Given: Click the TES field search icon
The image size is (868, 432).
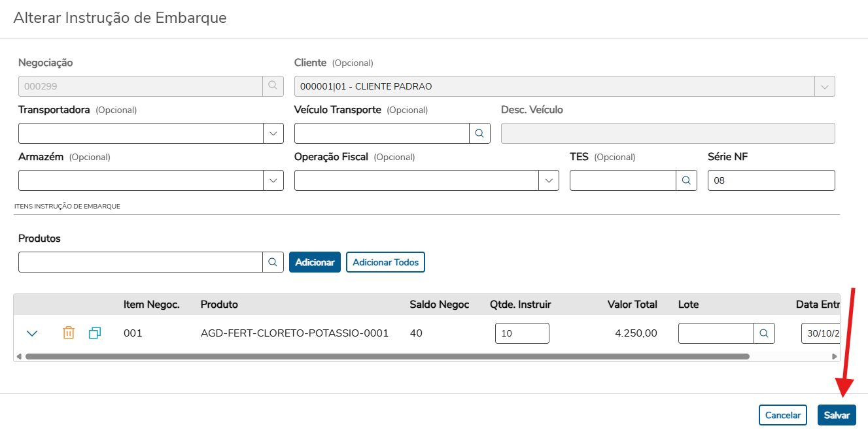Looking at the screenshot, I should pyautogui.click(x=686, y=180).
